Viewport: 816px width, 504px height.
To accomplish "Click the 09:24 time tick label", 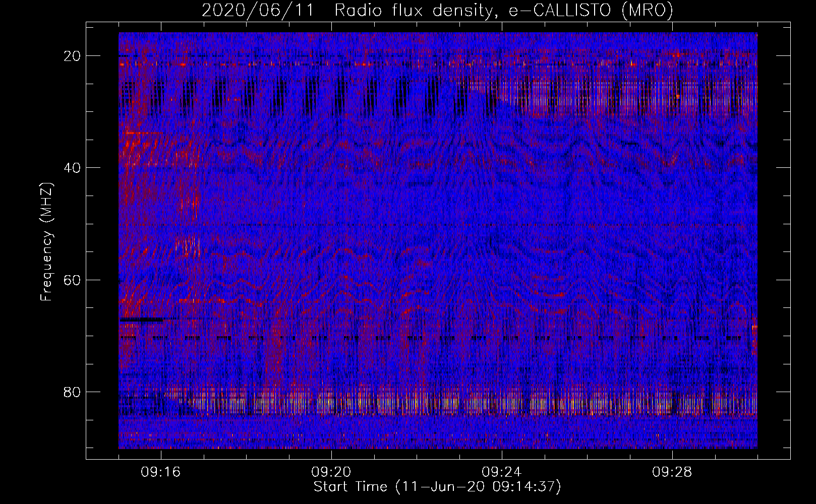I will pyautogui.click(x=502, y=472).
